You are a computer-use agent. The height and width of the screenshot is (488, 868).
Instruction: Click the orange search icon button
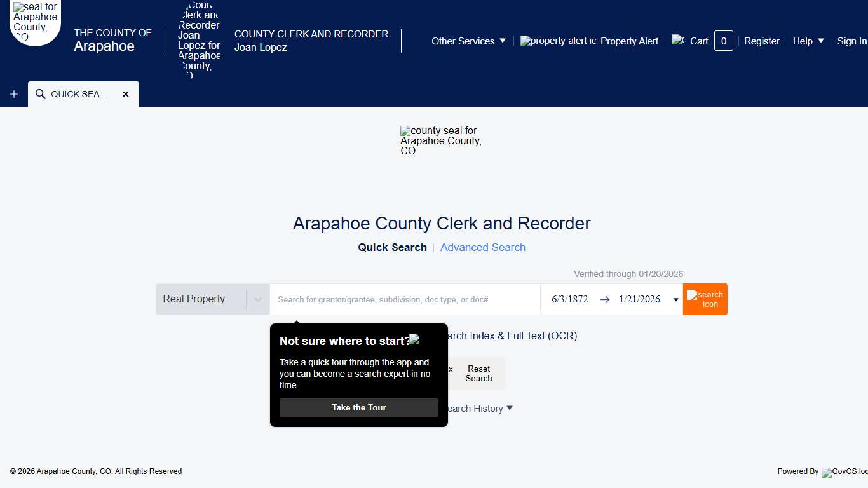pyautogui.click(x=705, y=299)
